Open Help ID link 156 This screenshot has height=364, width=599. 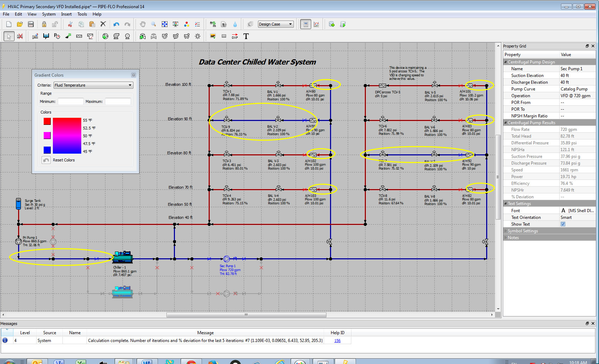tap(337, 341)
